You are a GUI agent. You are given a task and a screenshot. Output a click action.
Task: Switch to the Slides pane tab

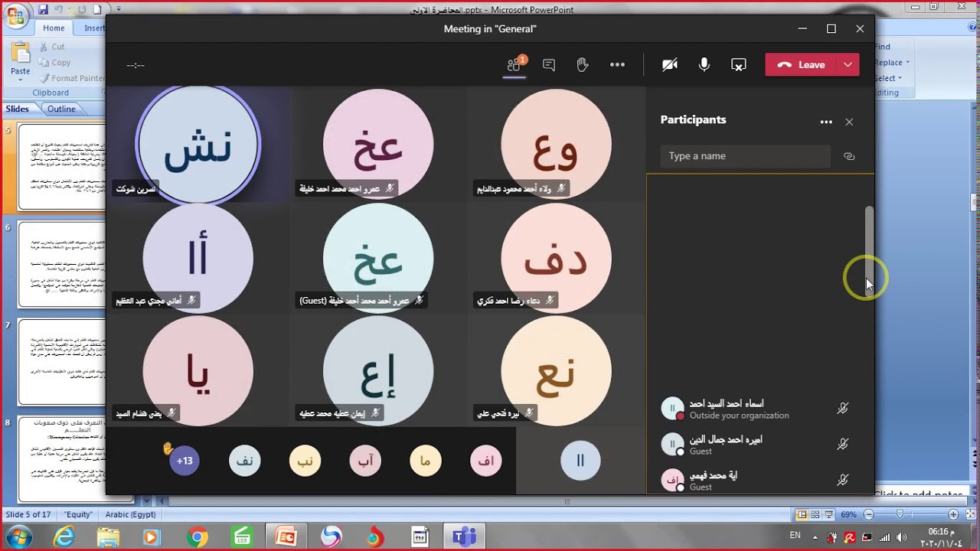coord(18,109)
